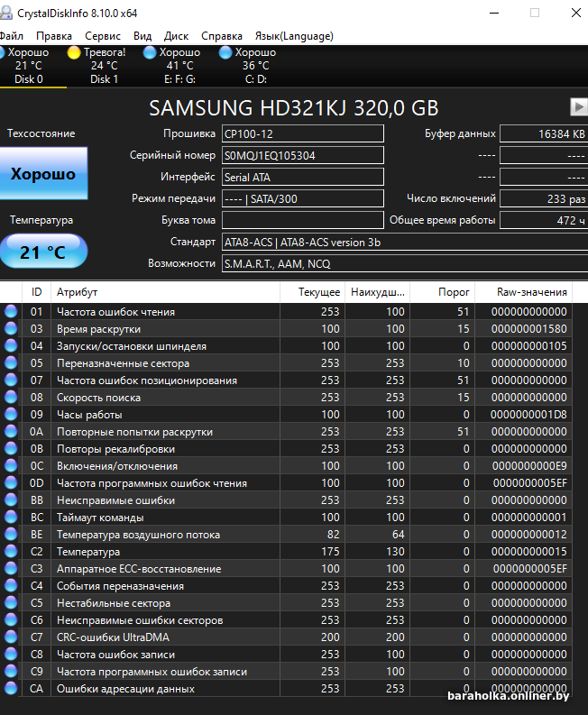The width and height of the screenshot is (588, 715).
Task: Click the Raw-значения column header
Action: (x=524, y=292)
